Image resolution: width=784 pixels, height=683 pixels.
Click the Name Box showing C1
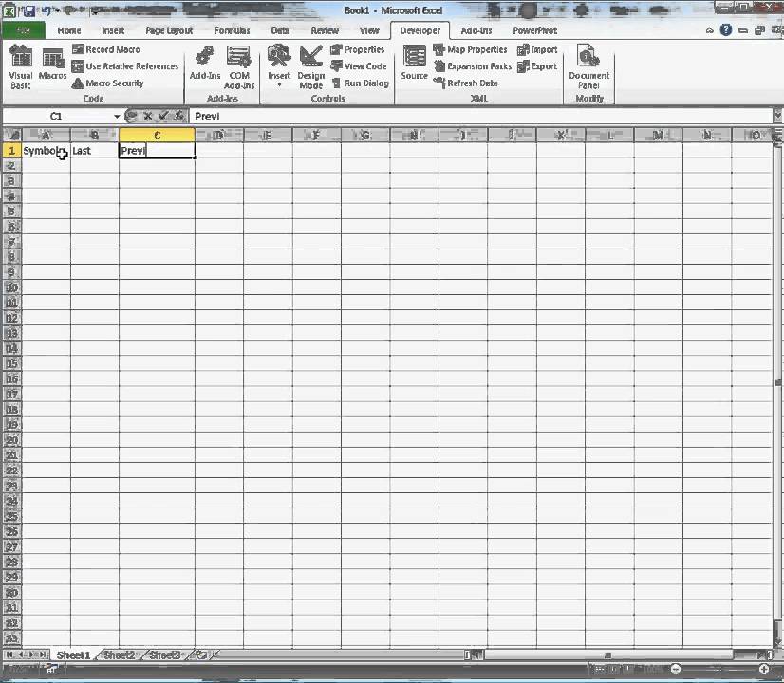coord(56,117)
